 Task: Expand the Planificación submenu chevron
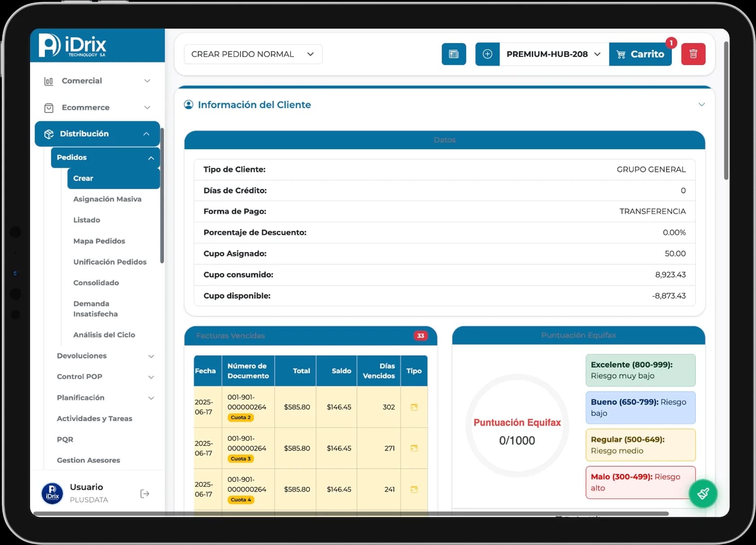pos(151,398)
